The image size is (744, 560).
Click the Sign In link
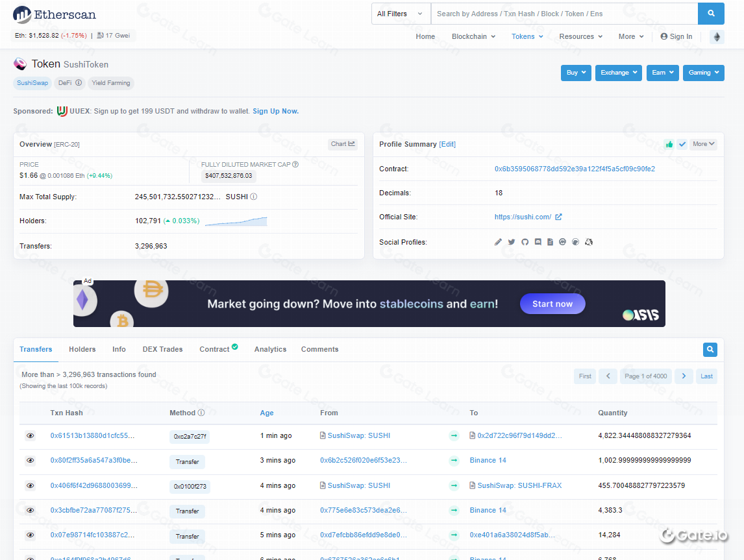click(x=676, y=36)
